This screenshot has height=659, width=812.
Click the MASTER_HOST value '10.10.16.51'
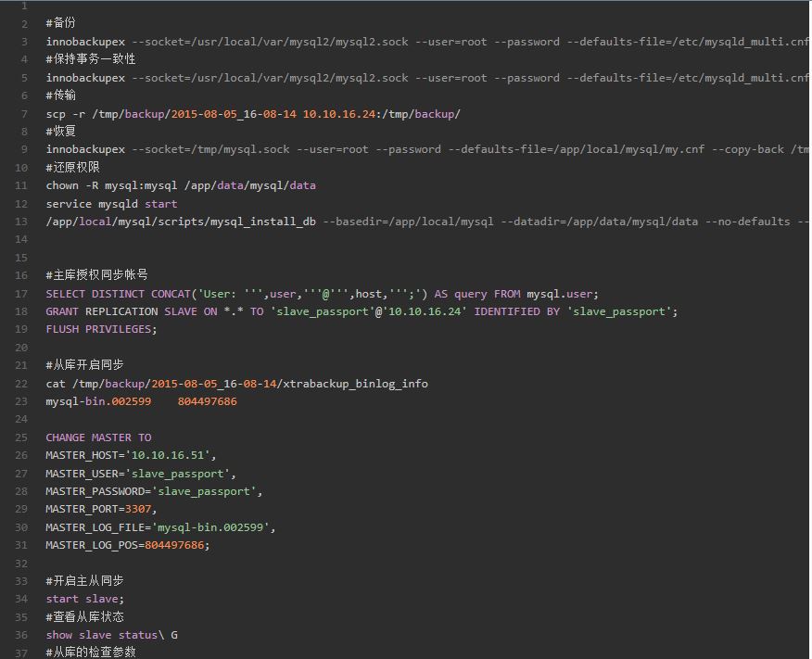point(171,455)
